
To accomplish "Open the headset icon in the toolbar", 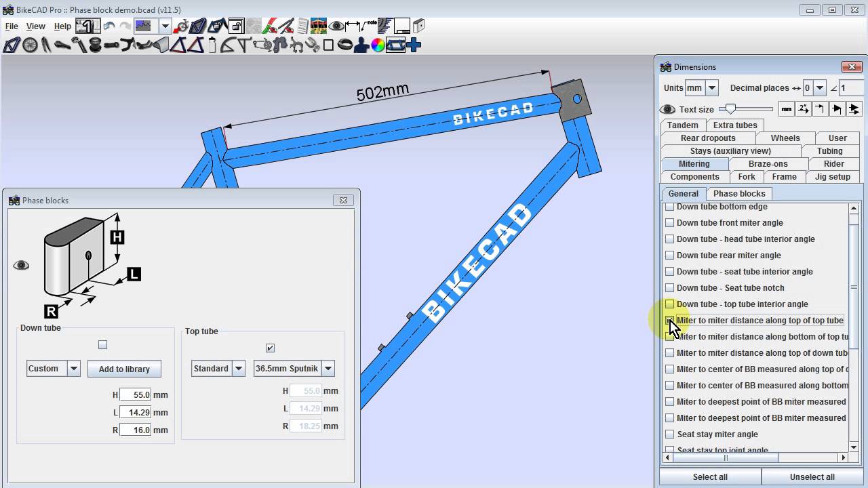I will (95, 45).
